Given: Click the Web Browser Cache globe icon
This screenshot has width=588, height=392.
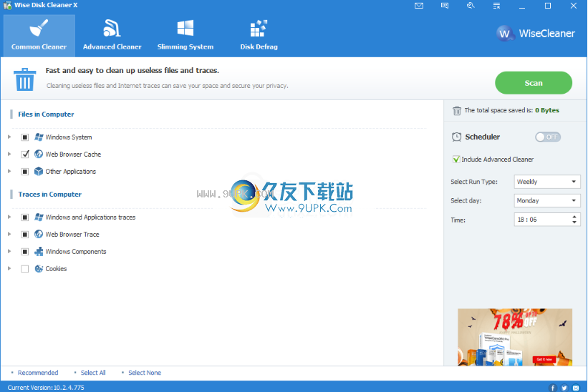Looking at the screenshot, I should pyautogui.click(x=39, y=154).
